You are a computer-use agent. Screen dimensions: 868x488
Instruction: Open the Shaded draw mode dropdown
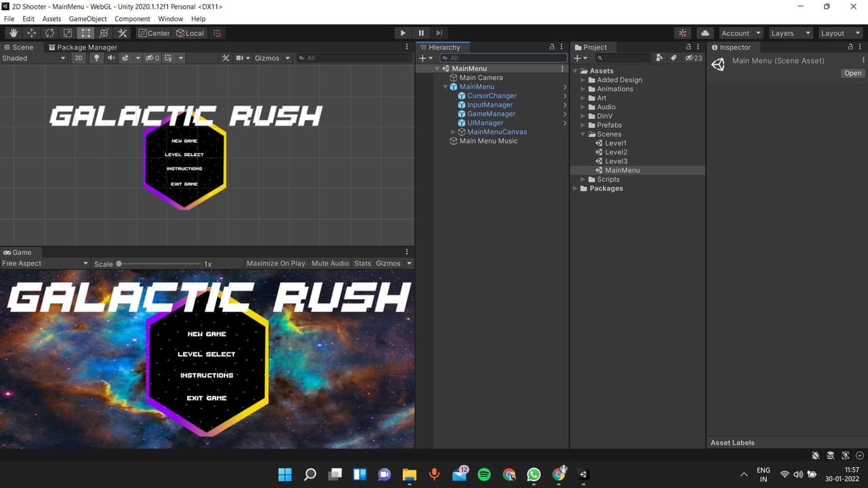34,58
